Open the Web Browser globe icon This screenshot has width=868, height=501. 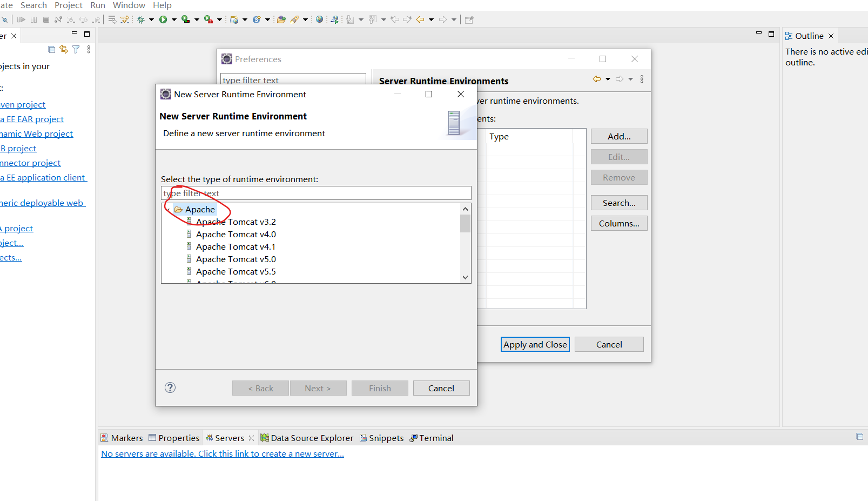(319, 19)
